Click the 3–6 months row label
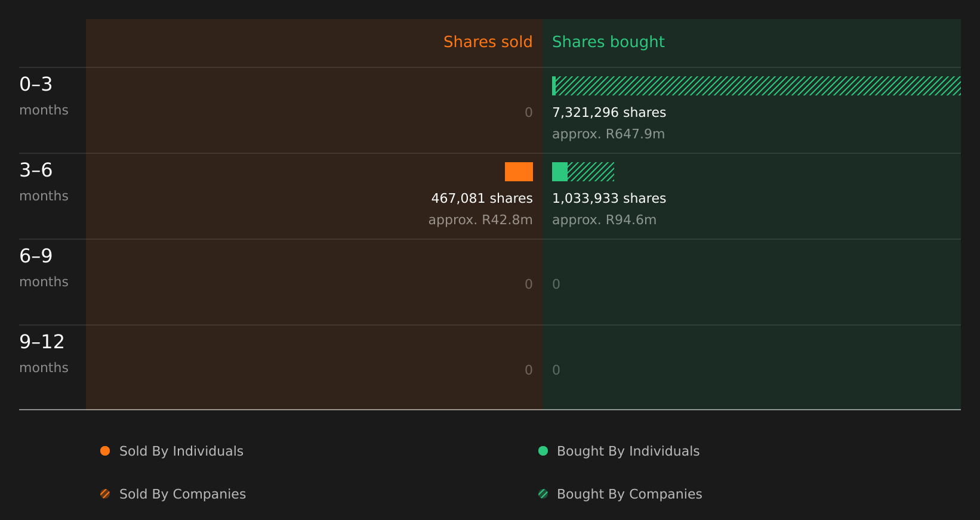This screenshot has width=980, height=520. [x=44, y=182]
